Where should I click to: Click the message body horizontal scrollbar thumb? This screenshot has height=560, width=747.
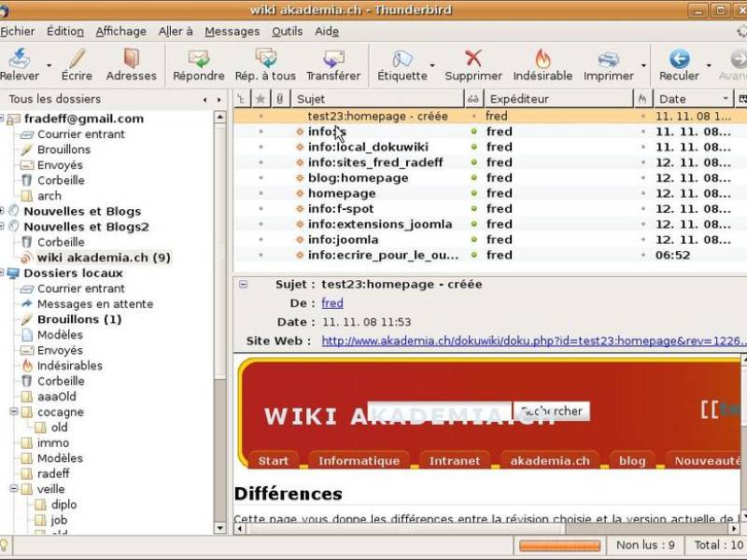click(x=406, y=528)
